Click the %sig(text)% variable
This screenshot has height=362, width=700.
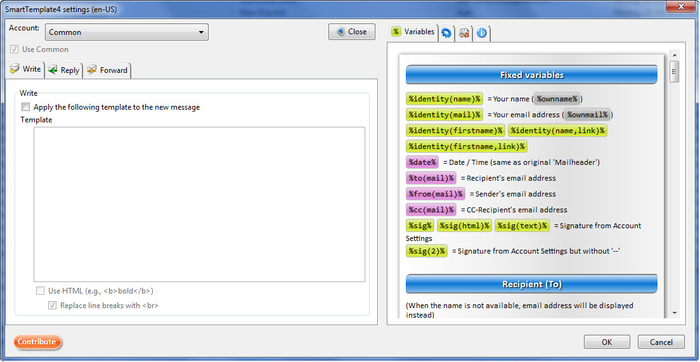pos(522,226)
